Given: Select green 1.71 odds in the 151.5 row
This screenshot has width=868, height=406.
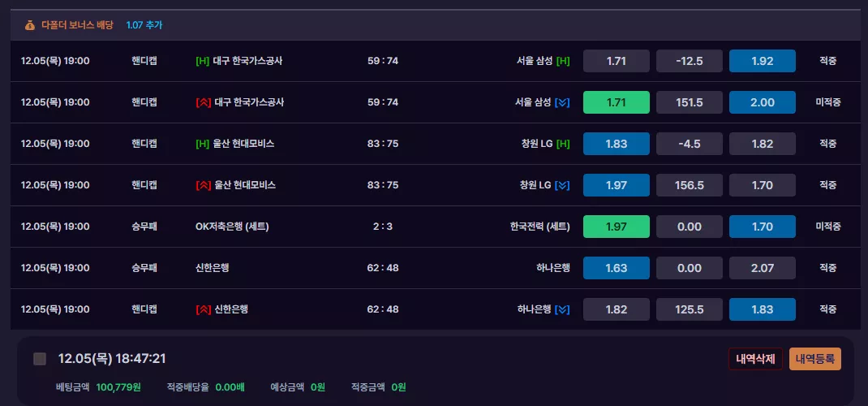Looking at the screenshot, I should click(617, 102).
